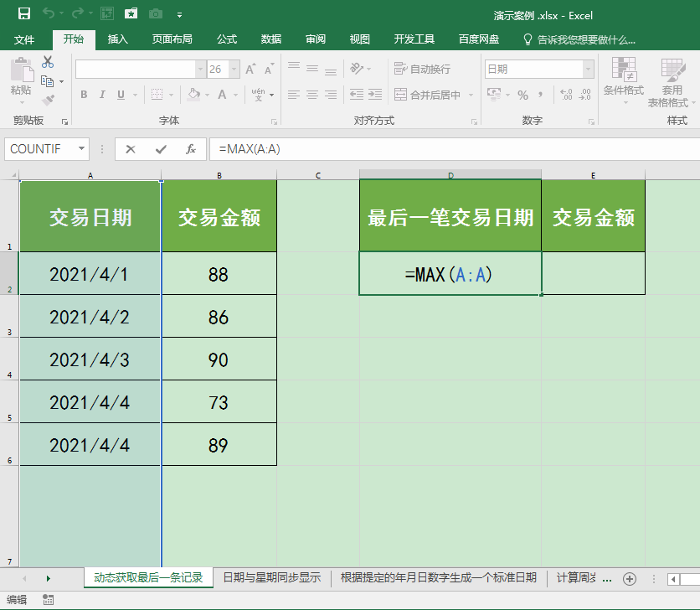Click the Copy icon
This screenshot has height=610, width=700.
point(48,81)
